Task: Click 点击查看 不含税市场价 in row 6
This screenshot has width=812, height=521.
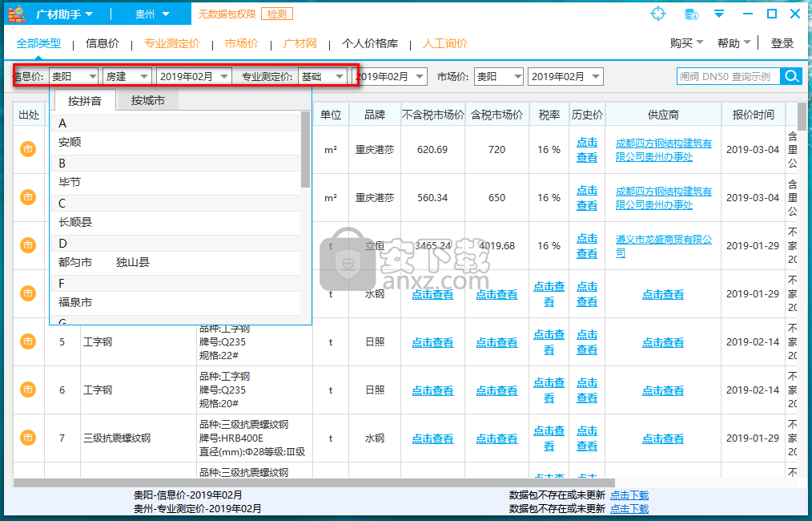Action: [432, 390]
